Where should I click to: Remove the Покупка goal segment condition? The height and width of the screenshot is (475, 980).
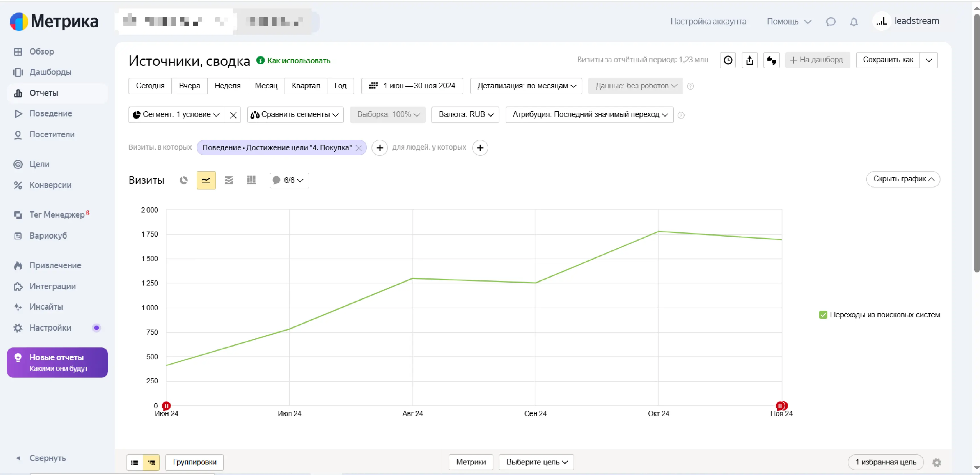coord(358,148)
